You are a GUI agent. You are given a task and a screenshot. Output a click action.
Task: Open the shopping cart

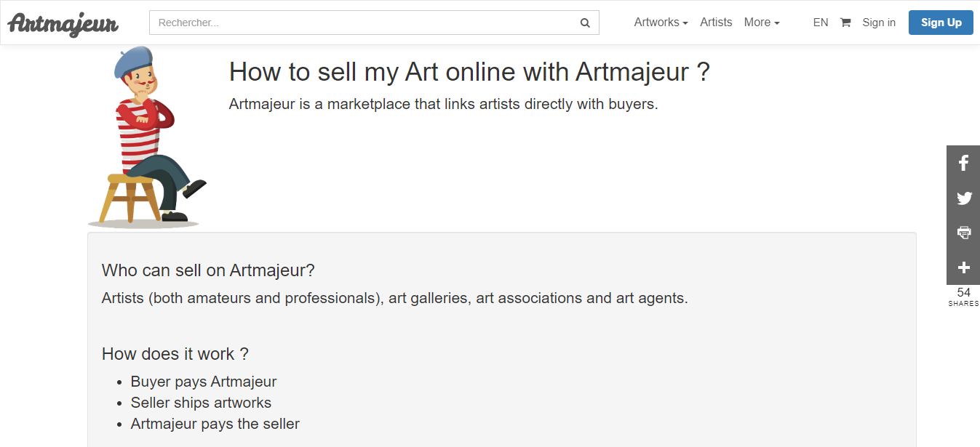click(845, 23)
